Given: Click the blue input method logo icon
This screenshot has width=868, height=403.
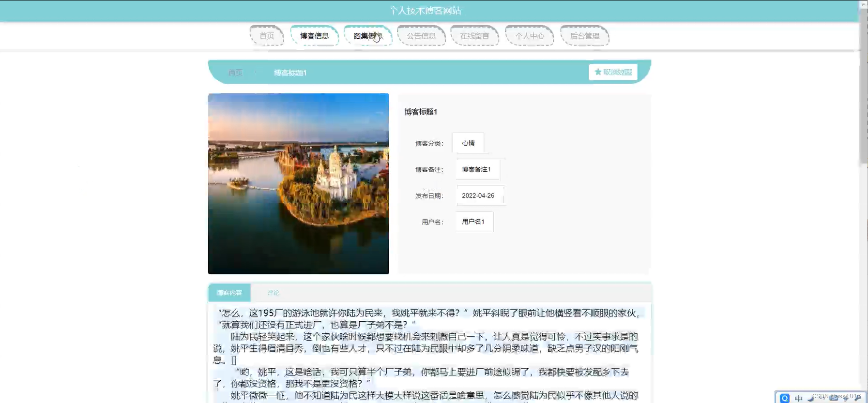Looking at the screenshot, I should point(785,398).
